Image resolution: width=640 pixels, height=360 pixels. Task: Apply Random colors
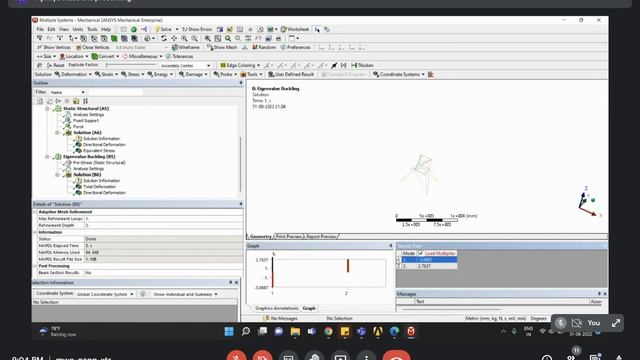[264, 47]
